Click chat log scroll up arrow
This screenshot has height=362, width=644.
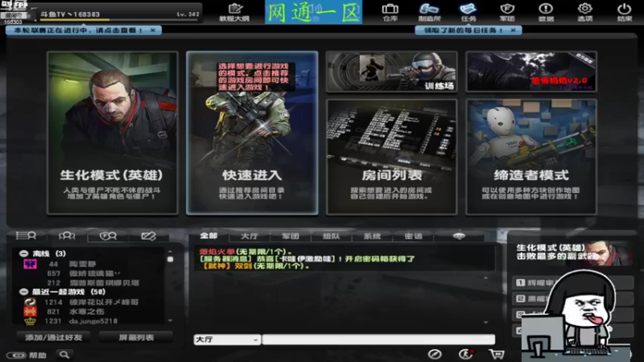pos(486,278)
